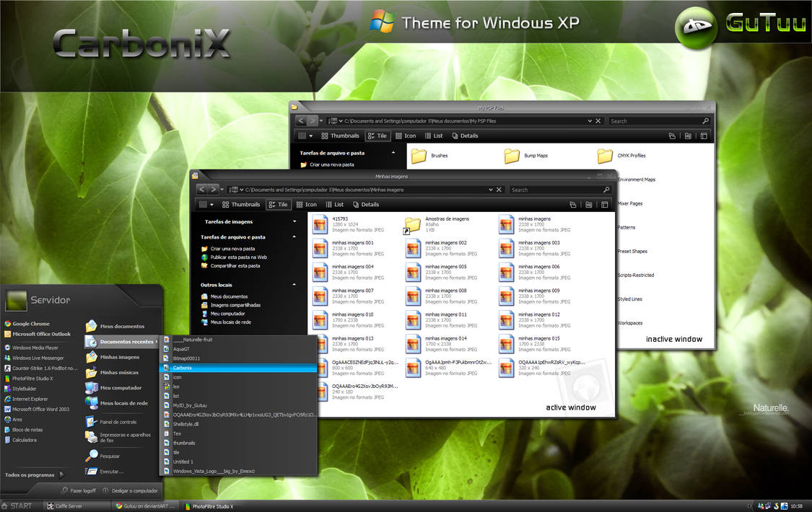This screenshot has width=812, height=512.
Task: Select the Amostras de imagens shortcut folder
Action: coord(437,224)
